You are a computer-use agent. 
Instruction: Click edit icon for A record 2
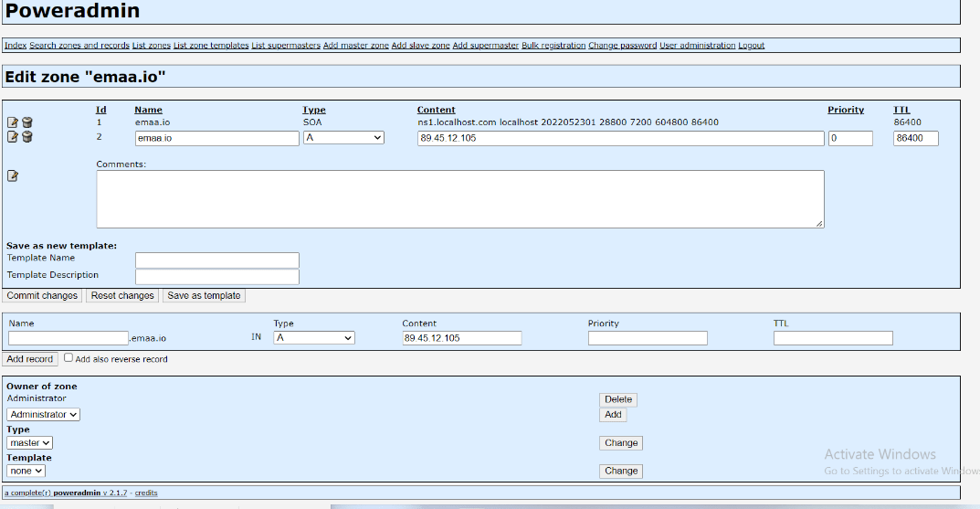(13, 137)
